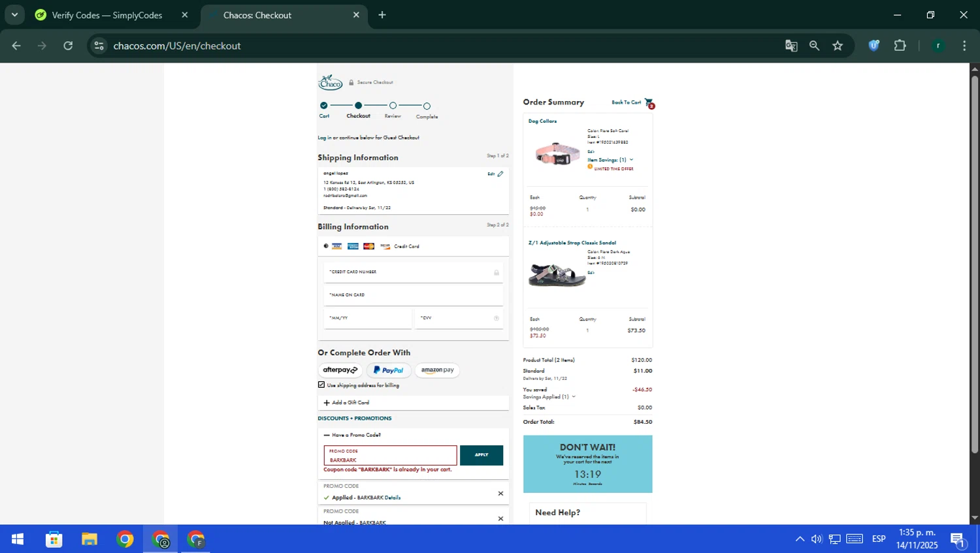Toggle Use shipping address for billing checkbox
This screenshot has width=980, height=553.
pyautogui.click(x=321, y=385)
